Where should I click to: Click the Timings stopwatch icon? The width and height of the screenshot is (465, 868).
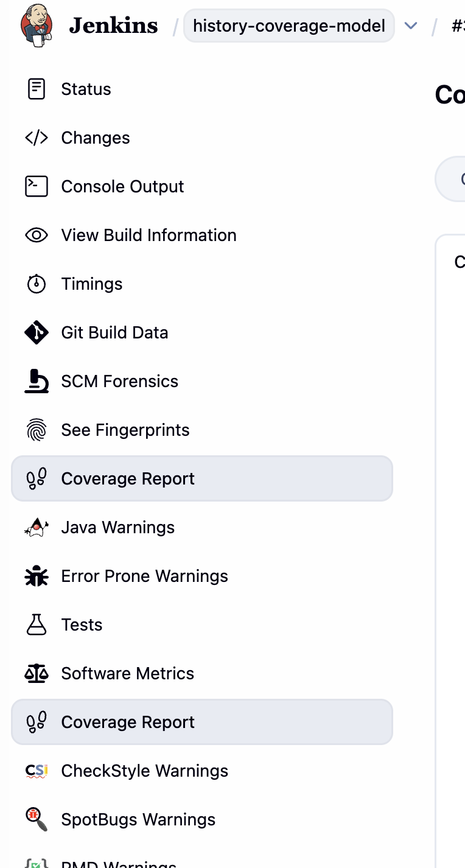pos(37,284)
